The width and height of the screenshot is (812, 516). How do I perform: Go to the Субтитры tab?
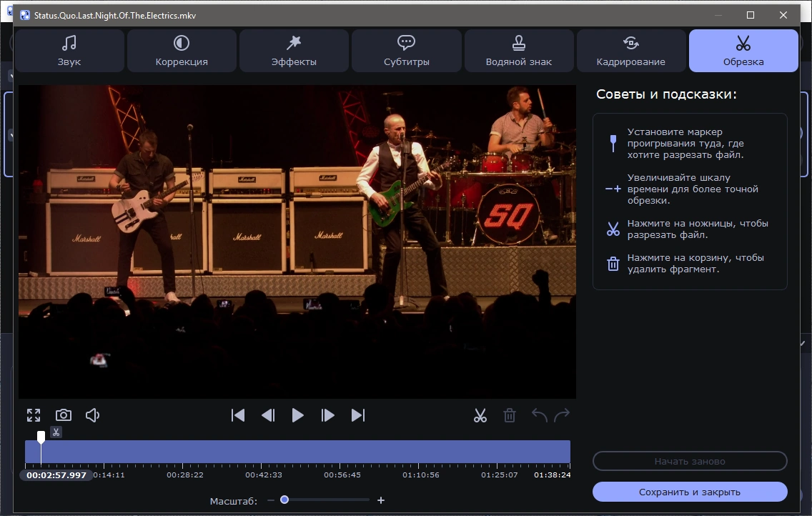(407, 51)
